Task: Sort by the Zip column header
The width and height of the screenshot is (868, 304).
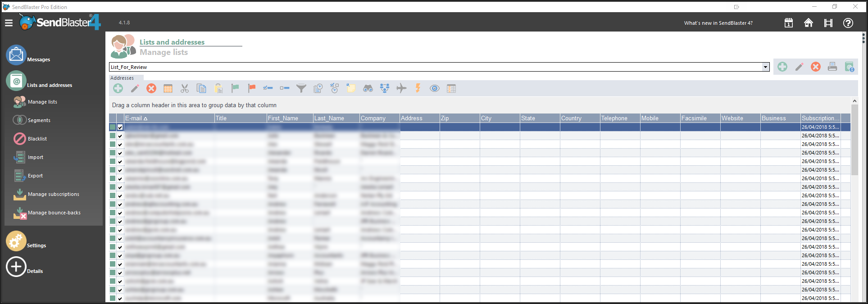Action: 459,118
